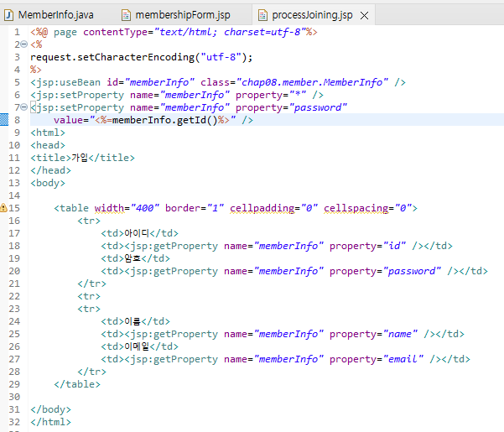Select the processJoining.jsp tab

click(312, 15)
